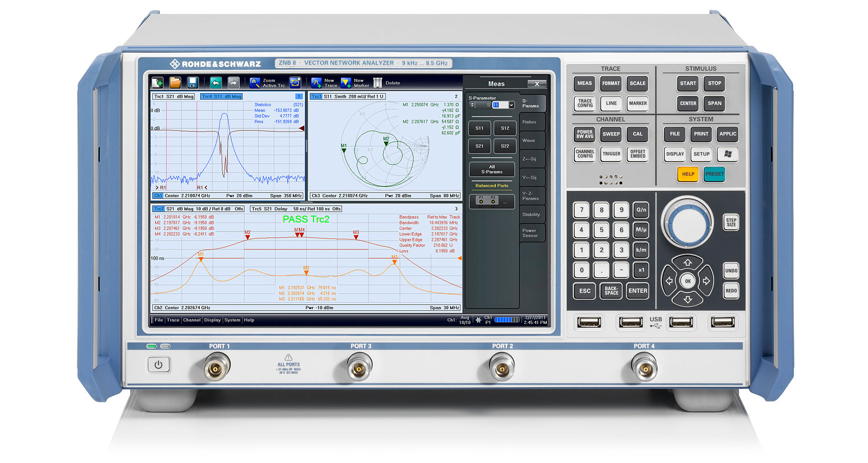Image resolution: width=868 pixels, height=463 pixels.
Task: Click the S-Parameter spinner arrows
Action: click(472, 105)
